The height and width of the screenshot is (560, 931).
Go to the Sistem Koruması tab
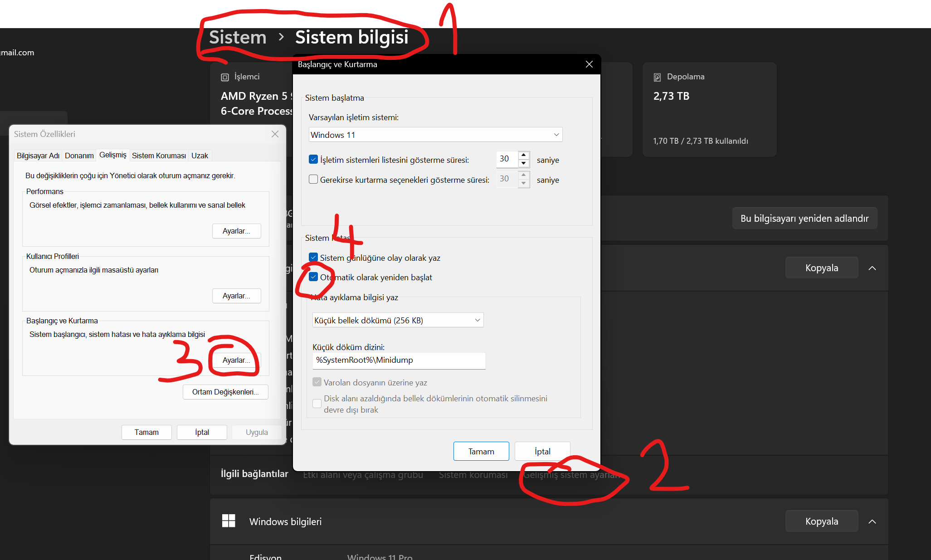coord(159,156)
